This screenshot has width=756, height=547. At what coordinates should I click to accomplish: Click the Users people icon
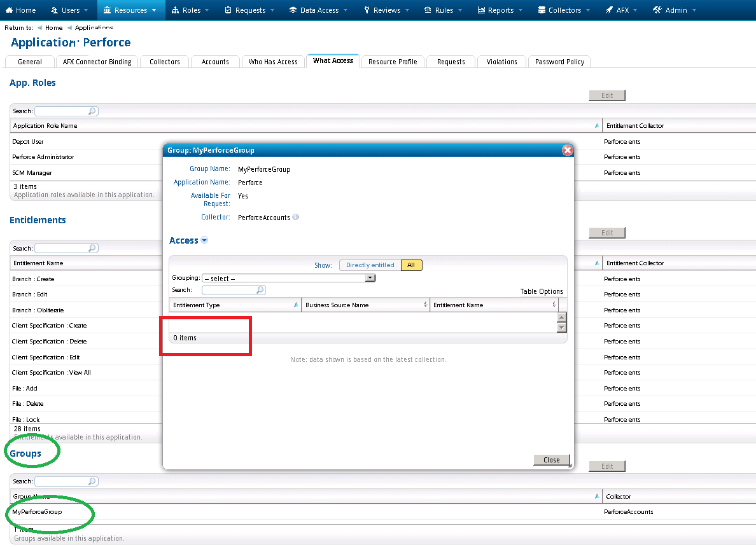coord(54,10)
